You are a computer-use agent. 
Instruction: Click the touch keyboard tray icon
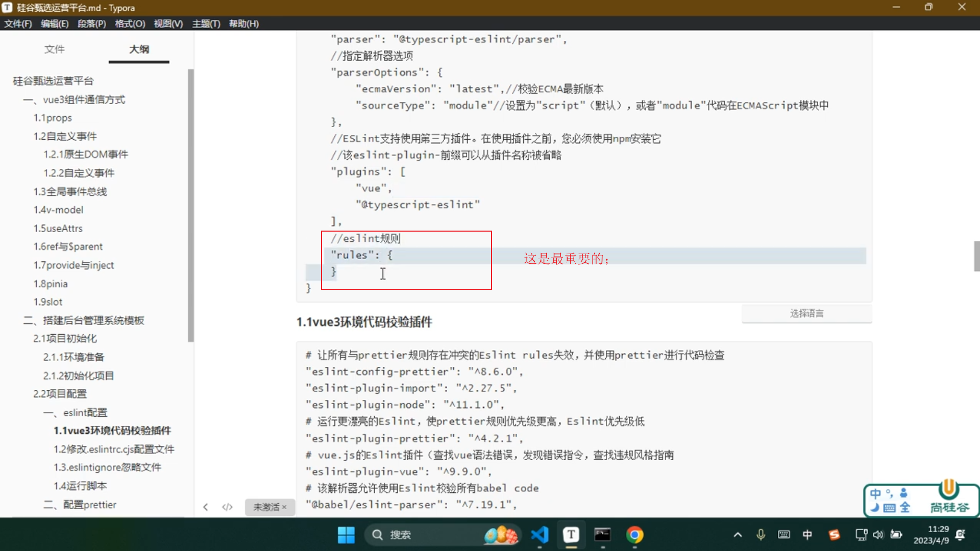point(783,535)
